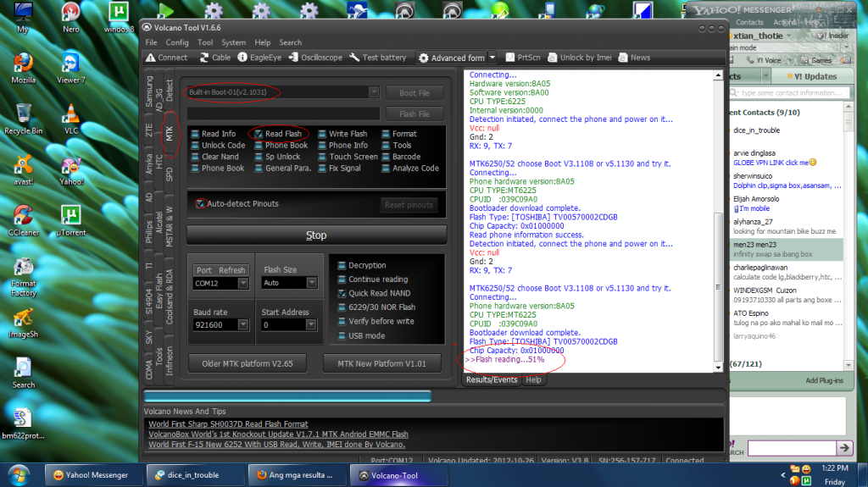This screenshot has height=487, width=868.
Task: Click the MTK New Platform V1.01 button
Action: (382, 363)
